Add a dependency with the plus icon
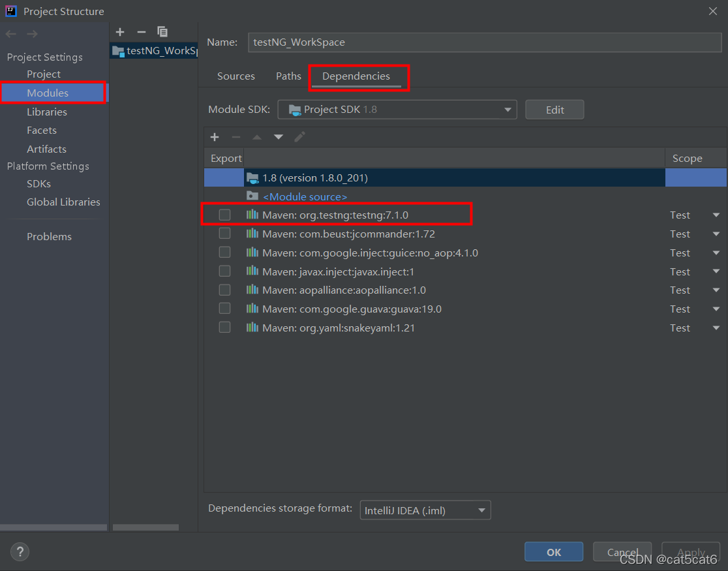 point(215,137)
